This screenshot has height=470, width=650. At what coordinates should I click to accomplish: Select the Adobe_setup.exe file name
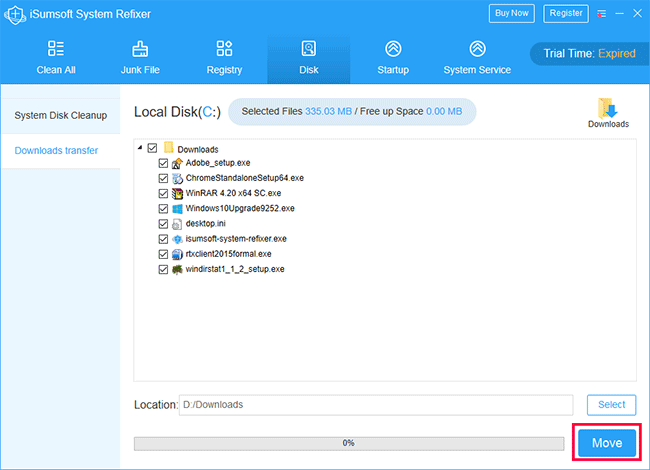[x=218, y=163]
